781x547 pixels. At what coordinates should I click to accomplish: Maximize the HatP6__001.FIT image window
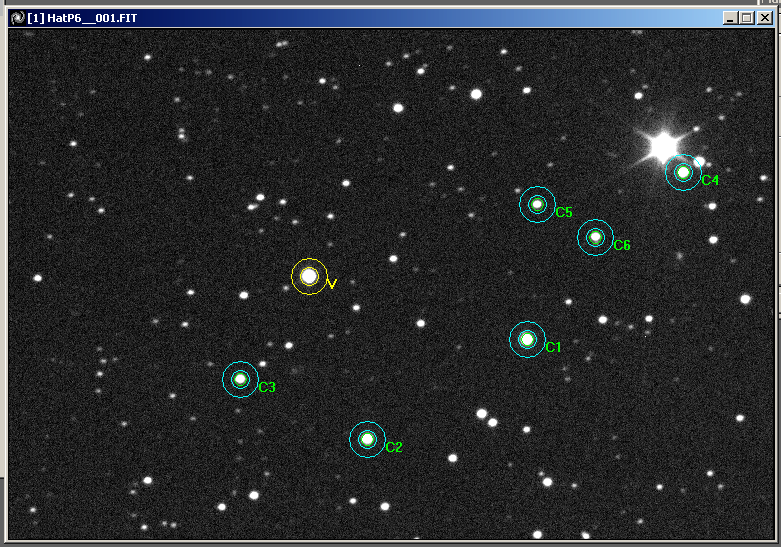tap(747, 18)
